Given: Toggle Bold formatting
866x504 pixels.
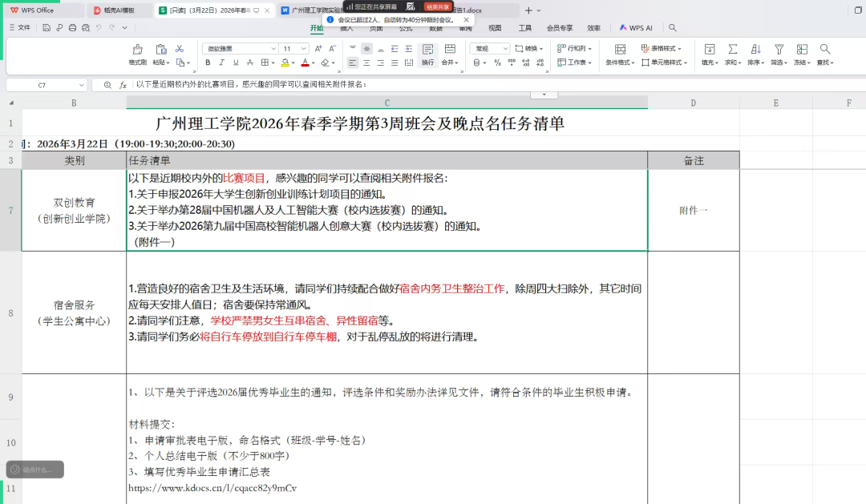Looking at the screenshot, I should coord(208,62).
